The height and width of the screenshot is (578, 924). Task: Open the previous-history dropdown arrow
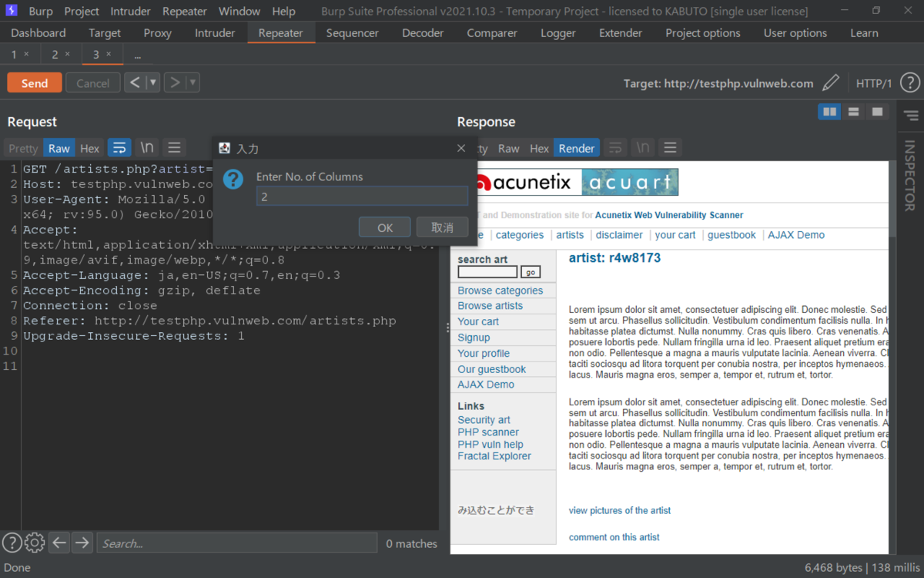point(152,82)
